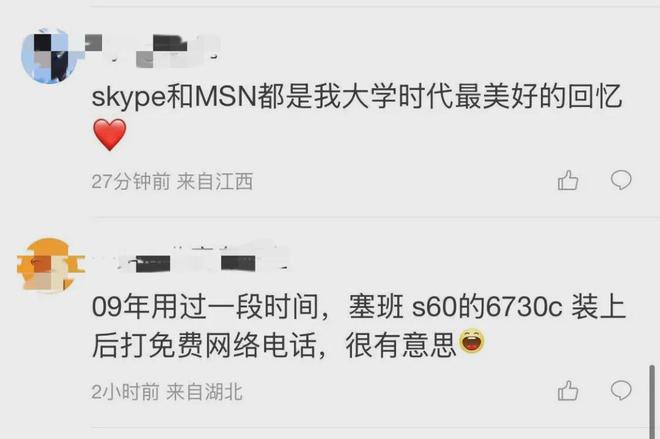
Task: Open the orange pixelated avatar profile
Action: coord(51,265)
